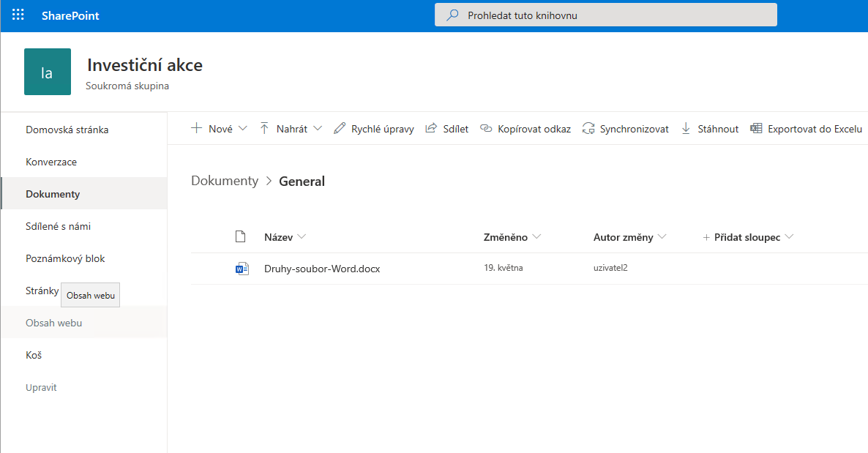Open Poznámkový blok in navigation
Viewport: 868px width, 453px height.
[64, 258]
